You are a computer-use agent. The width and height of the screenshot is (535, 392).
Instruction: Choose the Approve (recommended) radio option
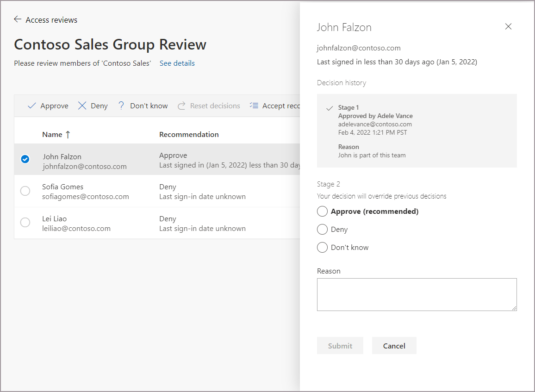click(x=322, y=212)
